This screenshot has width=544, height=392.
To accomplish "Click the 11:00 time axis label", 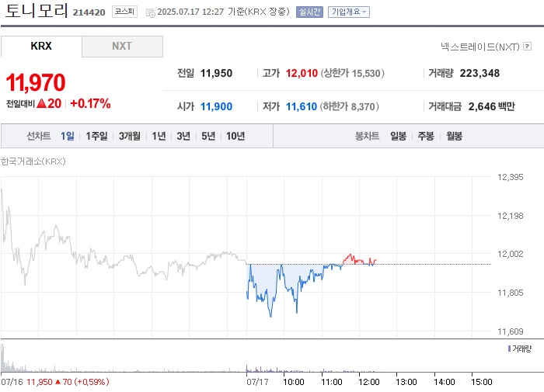I will pyautogui.click(x=332, y=382).
